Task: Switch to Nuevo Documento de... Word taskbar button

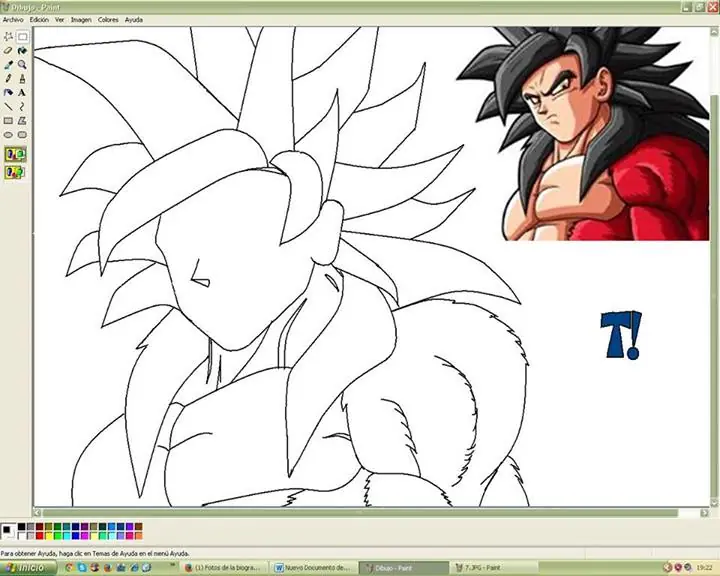Action: tap(313, 568)
